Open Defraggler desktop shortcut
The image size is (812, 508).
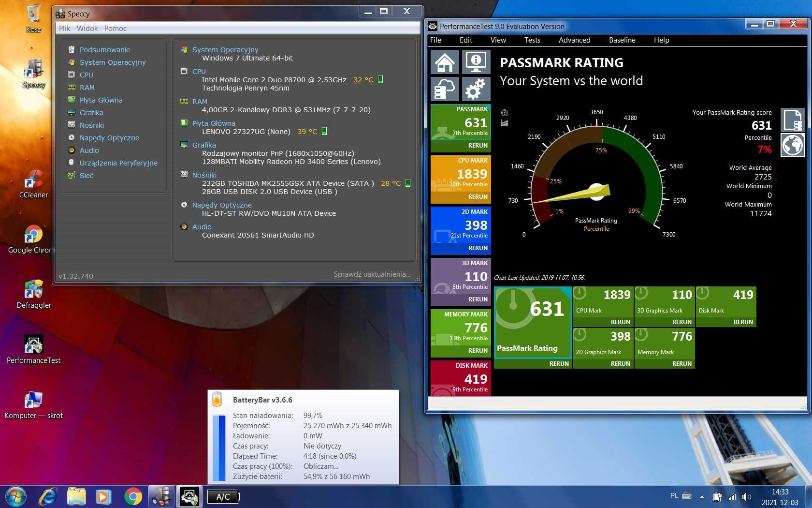coord(33,294)
